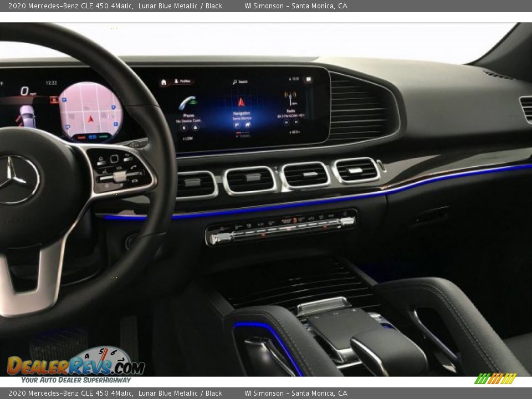Image resolution: width=532 pixels, height=399 pixels.
Task: Tap the Home icon on the touchscreen
Action: 163,81
